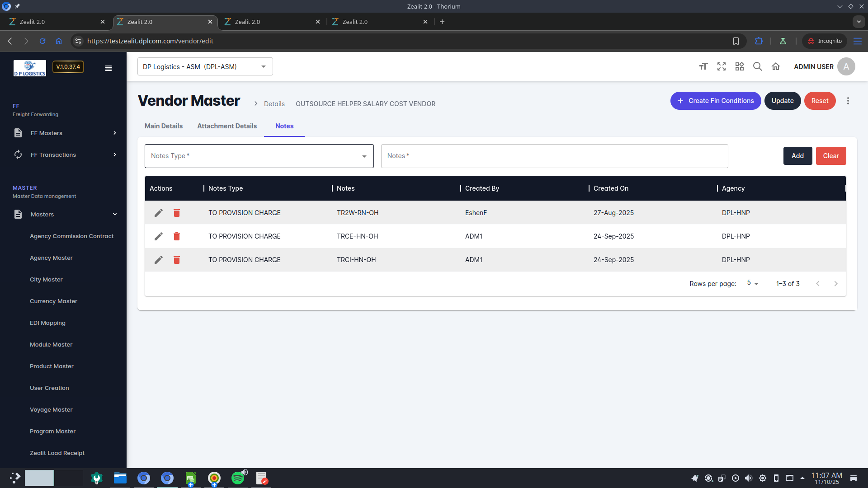
Task: Delete the TRCI-HN-OH note row
Action: pyautogui.click(x=177, y=260)
